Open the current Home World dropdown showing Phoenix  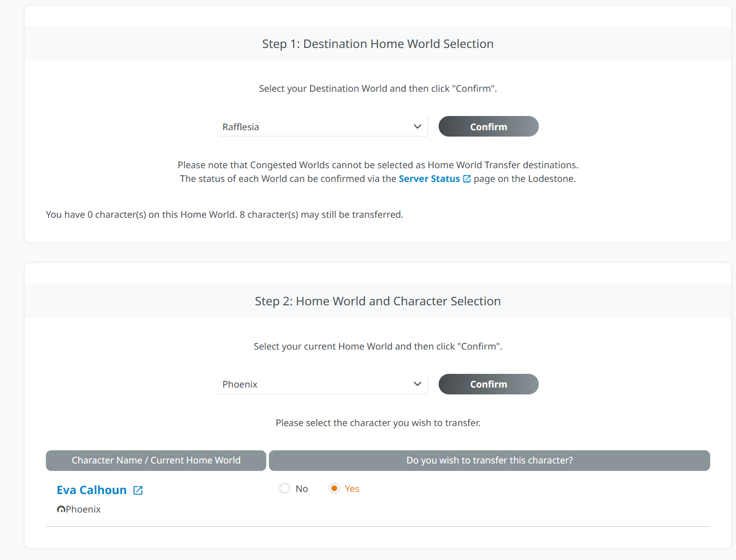point(316,384)
